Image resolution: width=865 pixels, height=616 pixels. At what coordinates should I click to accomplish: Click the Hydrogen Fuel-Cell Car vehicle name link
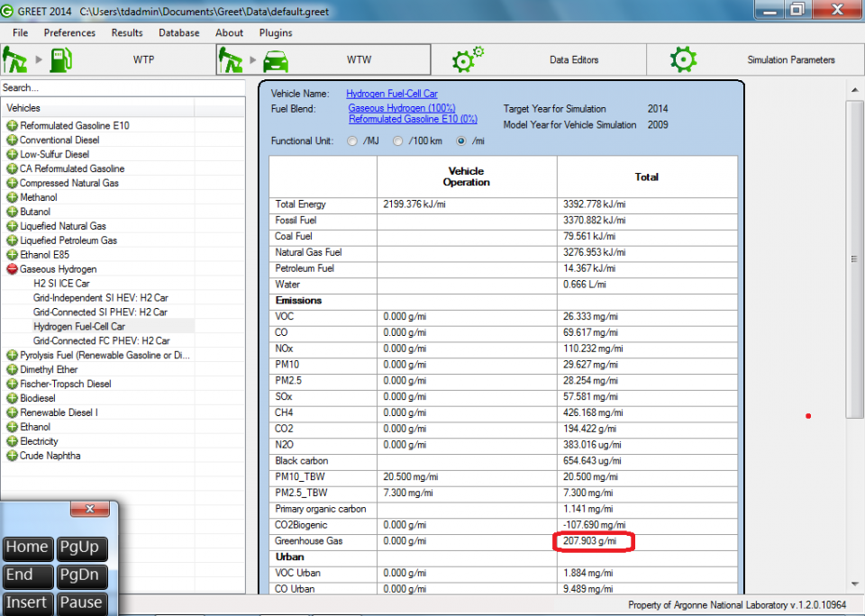(392, 94)
